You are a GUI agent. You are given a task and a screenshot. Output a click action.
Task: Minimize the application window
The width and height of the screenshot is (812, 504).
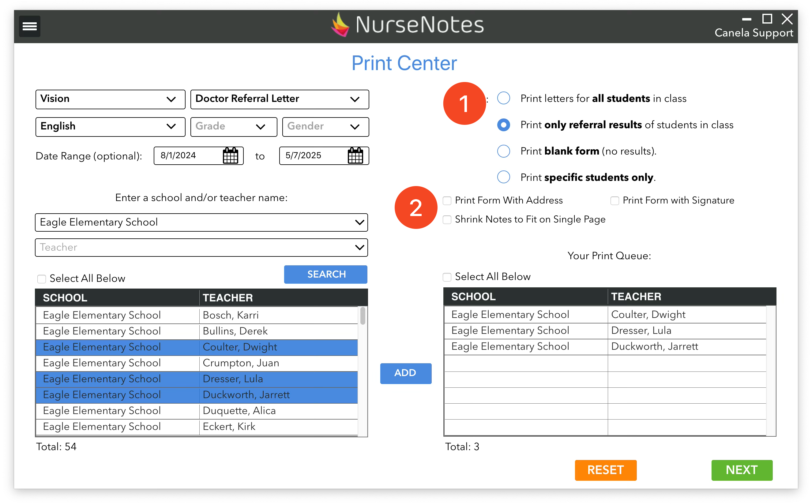746,19
